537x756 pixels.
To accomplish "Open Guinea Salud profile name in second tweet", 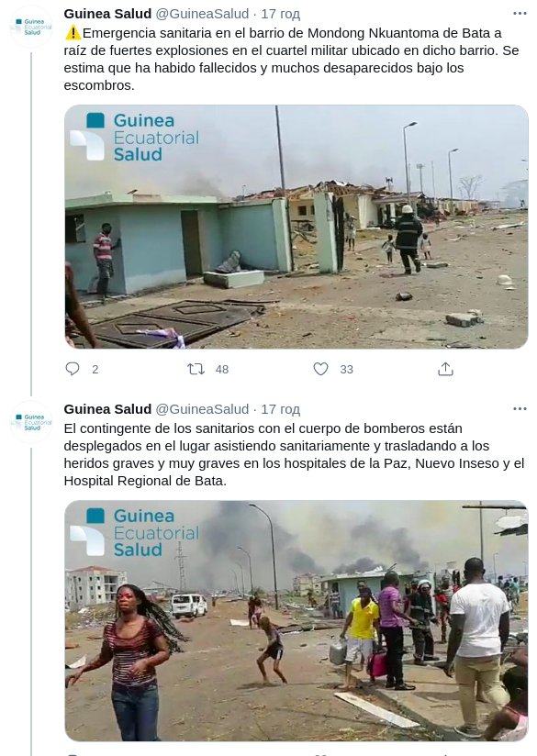I will point(107,409).
